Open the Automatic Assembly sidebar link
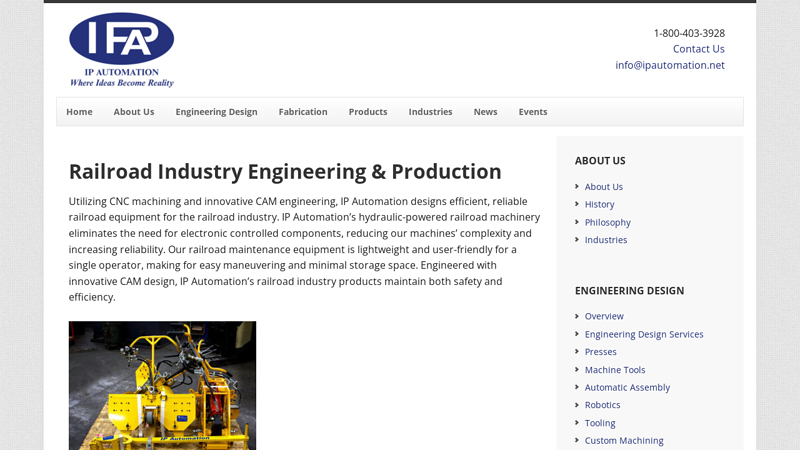 pos(627,387)
